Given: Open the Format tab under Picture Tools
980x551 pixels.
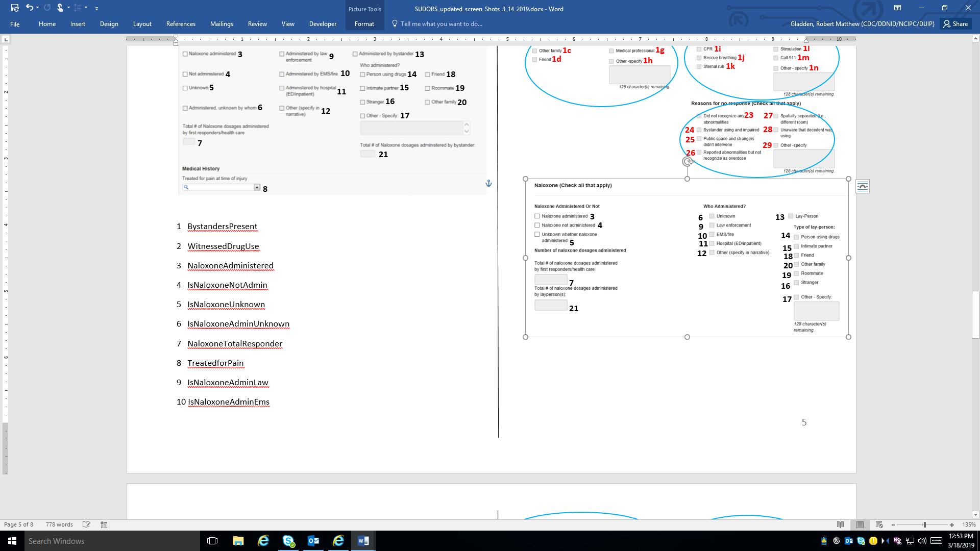Looking at the screenshot, I should [x=364, y=24].
